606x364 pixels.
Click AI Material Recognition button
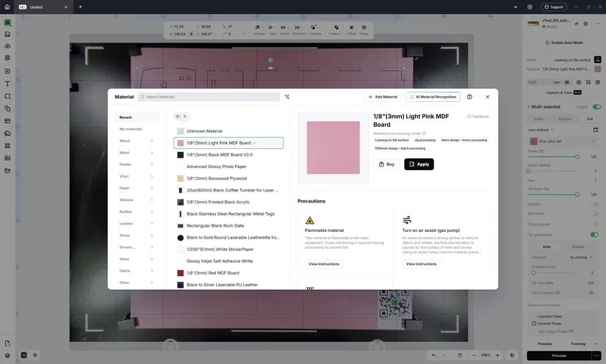coord(433,97)
